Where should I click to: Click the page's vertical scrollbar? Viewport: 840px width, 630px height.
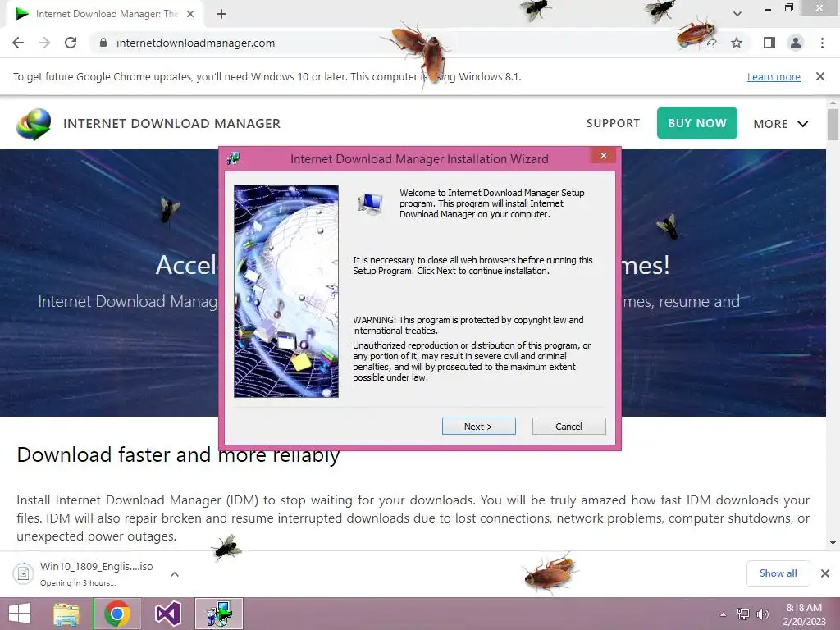pos(833,124)
